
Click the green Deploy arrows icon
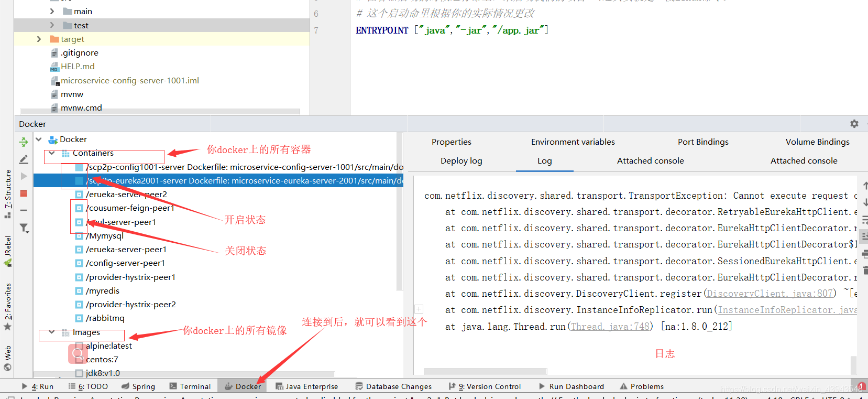coord(24,142)
